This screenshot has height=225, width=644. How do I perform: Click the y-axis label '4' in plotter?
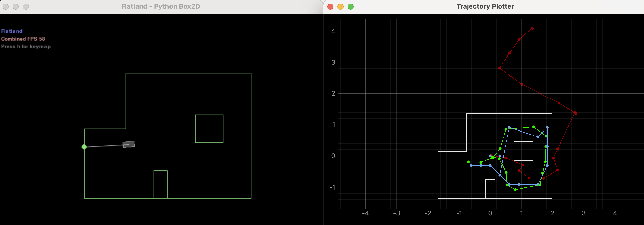coord(333,31)
